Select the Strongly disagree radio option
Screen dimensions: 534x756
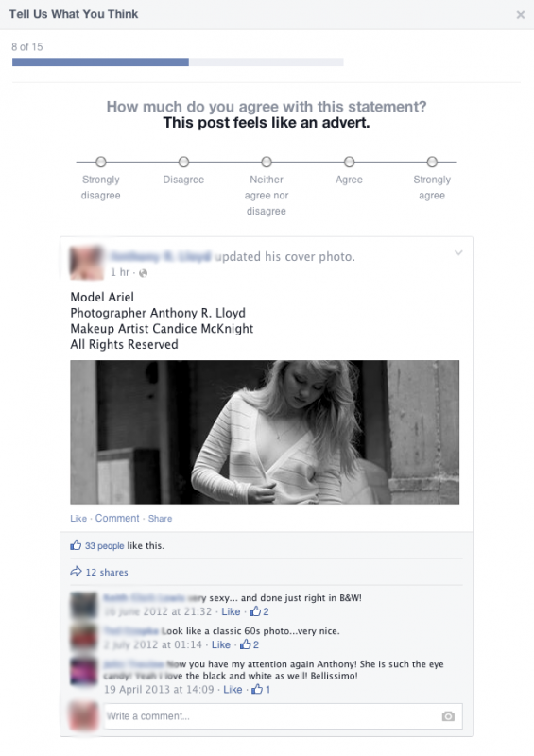(100, 162)
